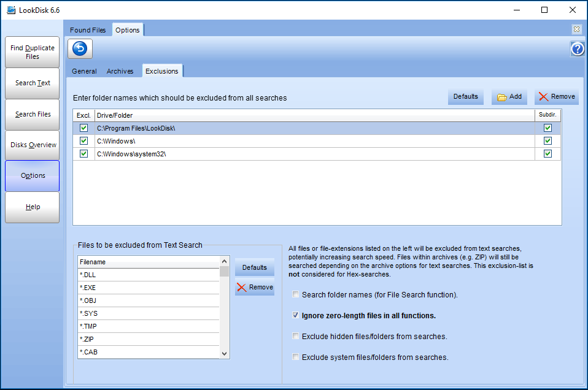Open the General options tab
This screenshot has width=588, height=390.
pos(84,71)
